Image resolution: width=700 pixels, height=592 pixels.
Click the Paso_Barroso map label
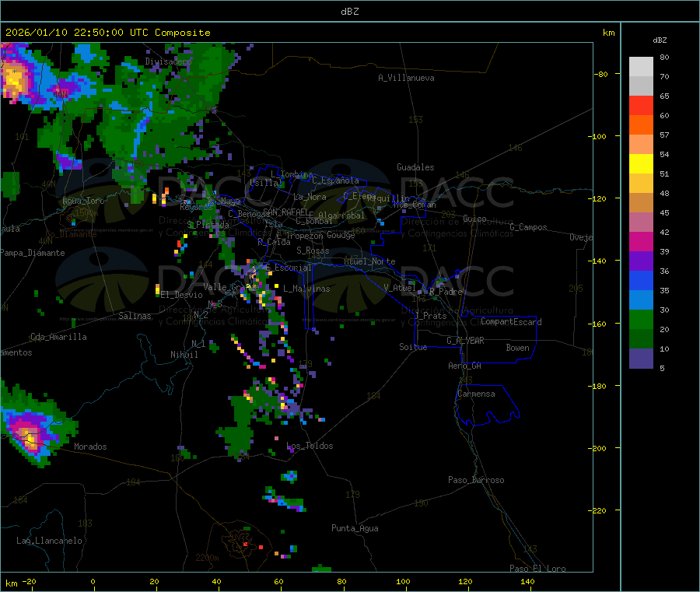coord(476,480)
